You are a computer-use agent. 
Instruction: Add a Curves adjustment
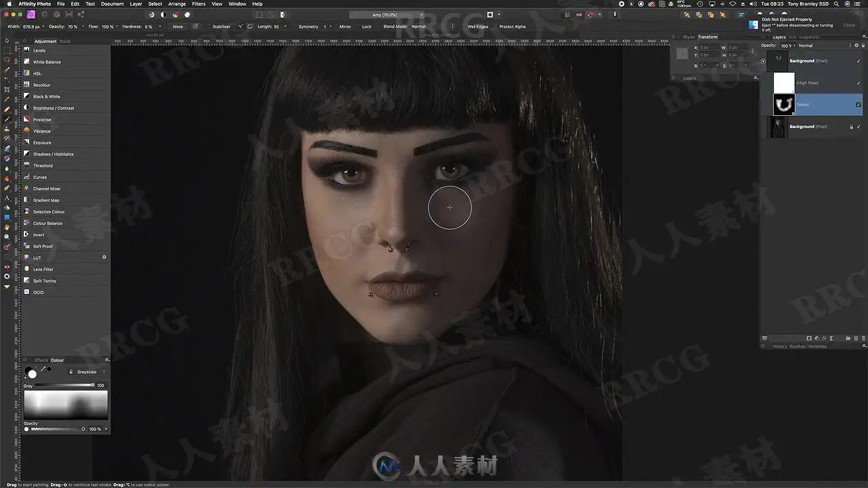coord(66,177)
